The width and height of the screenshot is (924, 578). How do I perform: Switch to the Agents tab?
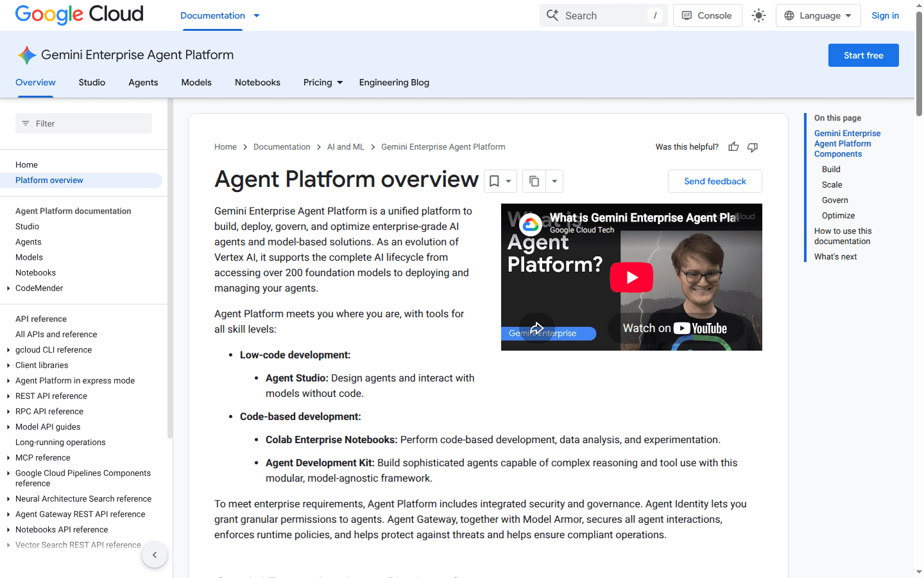pos(143,82)
